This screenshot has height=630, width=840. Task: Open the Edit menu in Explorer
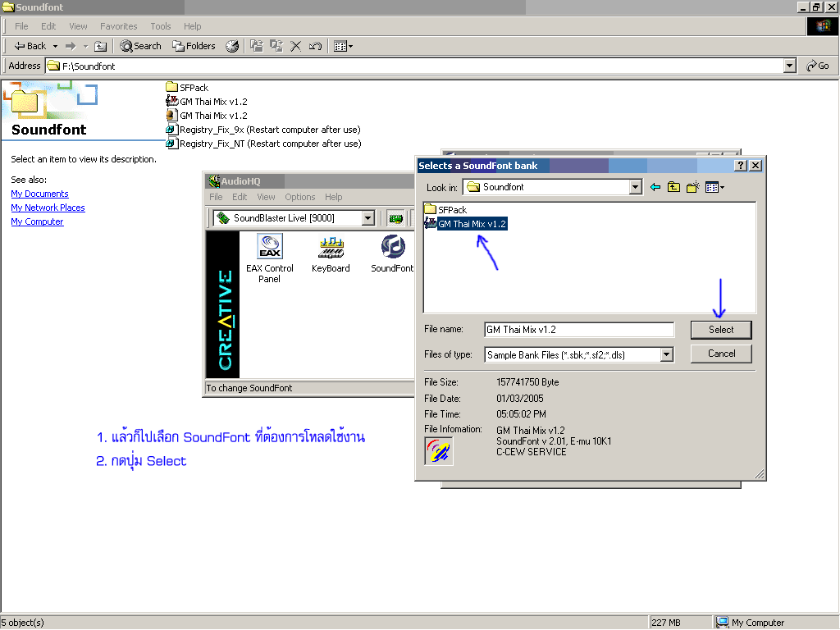(x=48, y=26)
